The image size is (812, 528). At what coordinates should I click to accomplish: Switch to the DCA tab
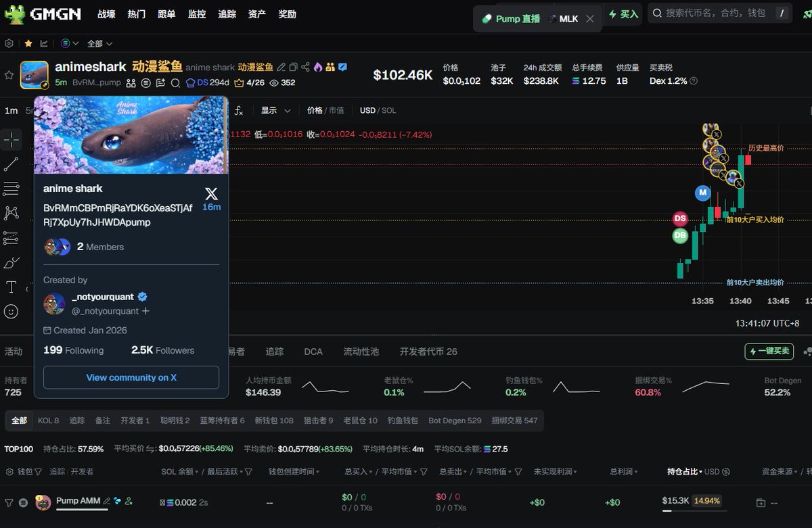(313, 352)
